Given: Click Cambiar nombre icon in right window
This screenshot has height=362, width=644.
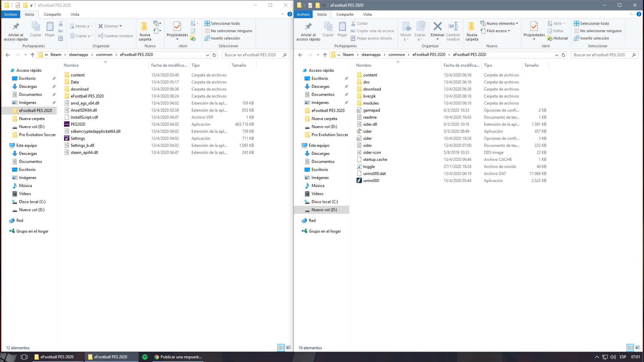Looking at the screenshot, I should 453,26.
